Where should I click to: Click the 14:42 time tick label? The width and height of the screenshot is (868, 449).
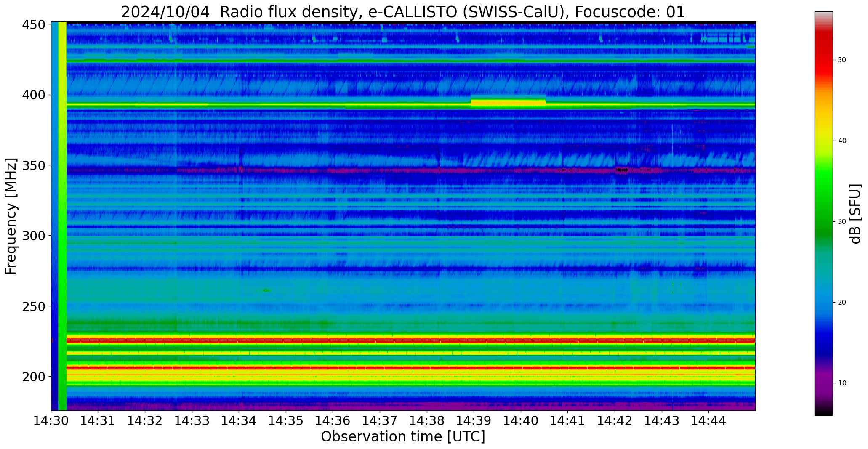(615, 420)
